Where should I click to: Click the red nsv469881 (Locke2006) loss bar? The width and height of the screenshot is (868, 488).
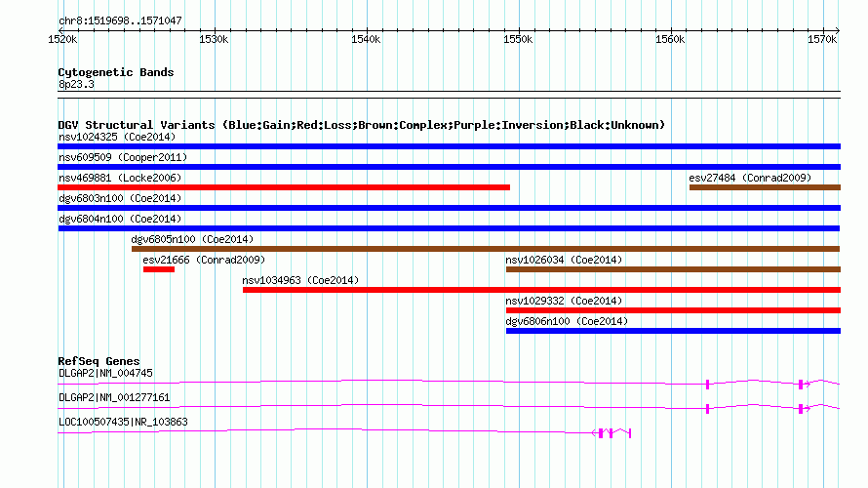pos(284,187)
